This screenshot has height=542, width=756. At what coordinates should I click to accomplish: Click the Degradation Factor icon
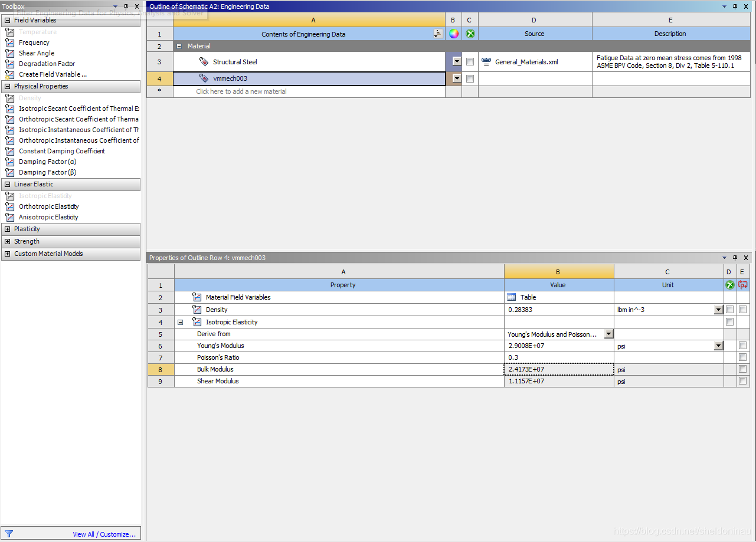pyautogui.click(x=9, y=64)
